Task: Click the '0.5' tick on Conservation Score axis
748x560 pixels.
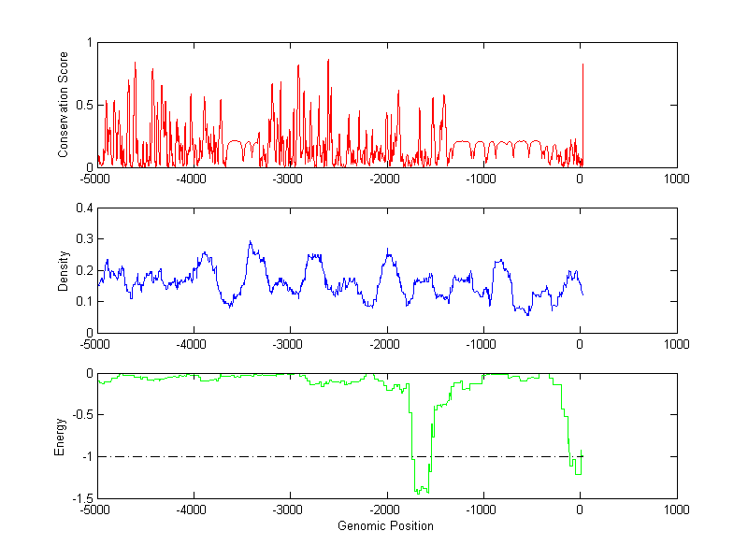Action: [83, 105]
